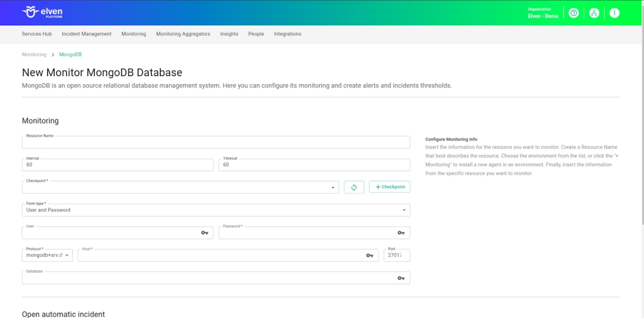644x318 pixels.
Task: Click the Interval input field
Action: (118, 165)
